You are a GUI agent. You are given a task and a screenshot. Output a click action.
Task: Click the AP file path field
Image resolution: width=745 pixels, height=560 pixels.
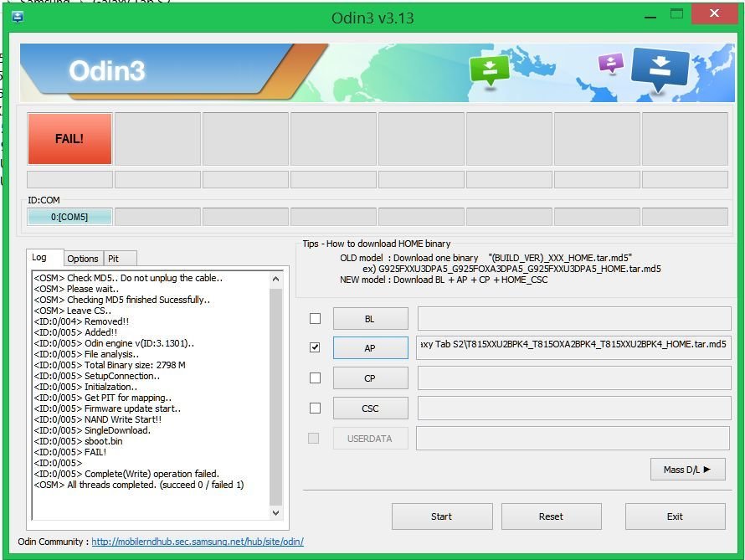[x=574, y=347]
